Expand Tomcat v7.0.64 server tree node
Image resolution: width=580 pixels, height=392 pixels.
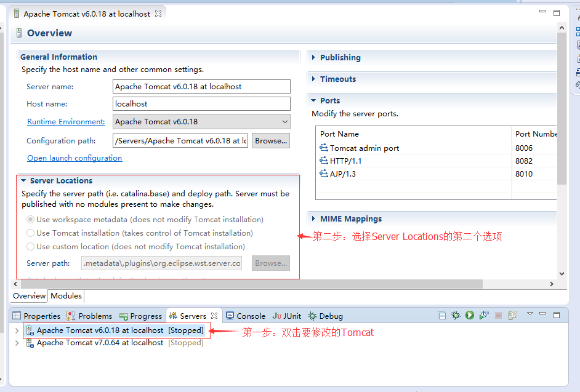17,343
